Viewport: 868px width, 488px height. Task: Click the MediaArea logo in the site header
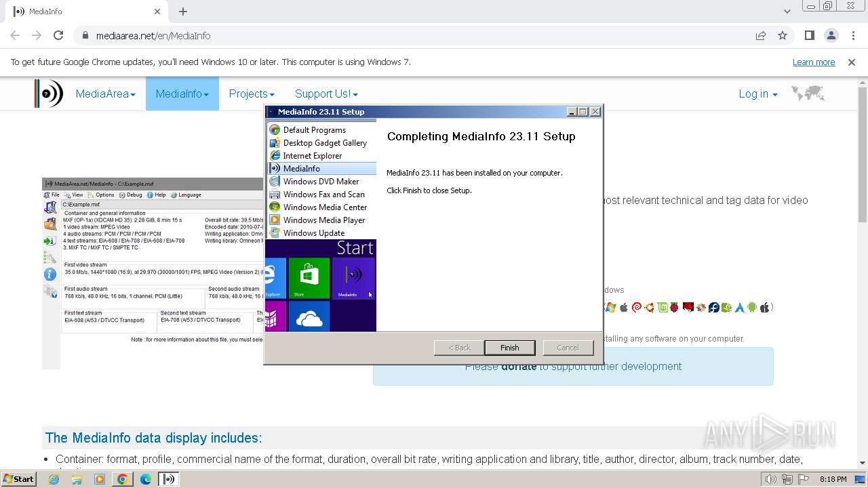pos(49,94)
